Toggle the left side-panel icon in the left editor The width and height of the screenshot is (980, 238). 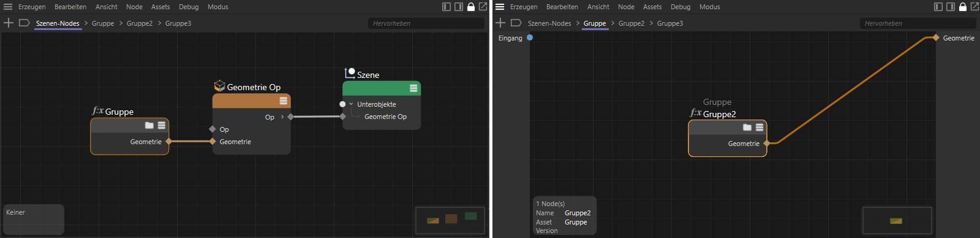coord(447,7)
